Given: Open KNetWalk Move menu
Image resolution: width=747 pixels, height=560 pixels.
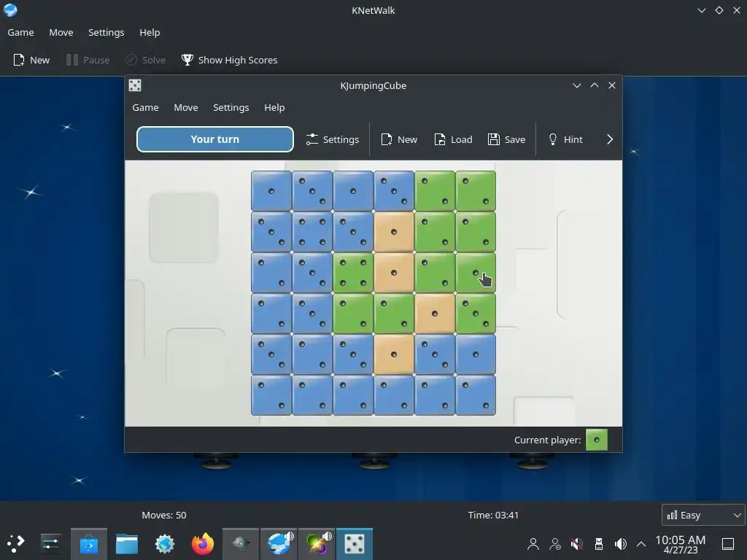Looking at the screenshot, I should click(61, 32).
